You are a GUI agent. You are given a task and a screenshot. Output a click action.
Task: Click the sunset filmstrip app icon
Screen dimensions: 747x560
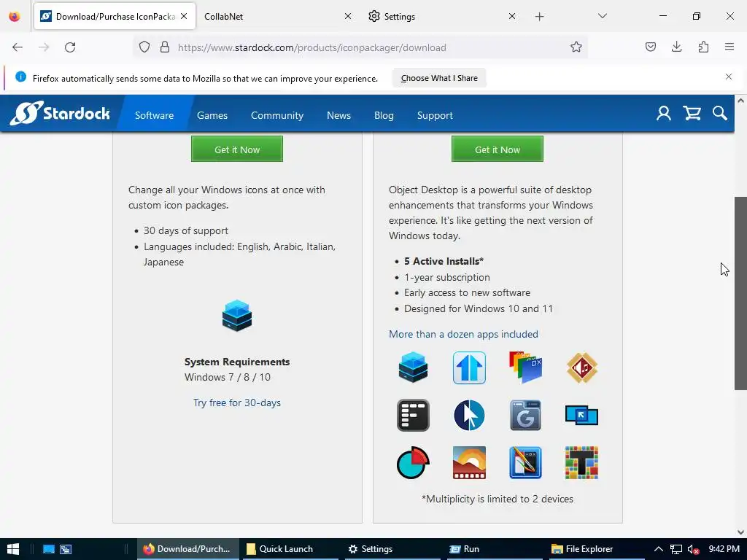pyautogui.click(x=469, y=462)
